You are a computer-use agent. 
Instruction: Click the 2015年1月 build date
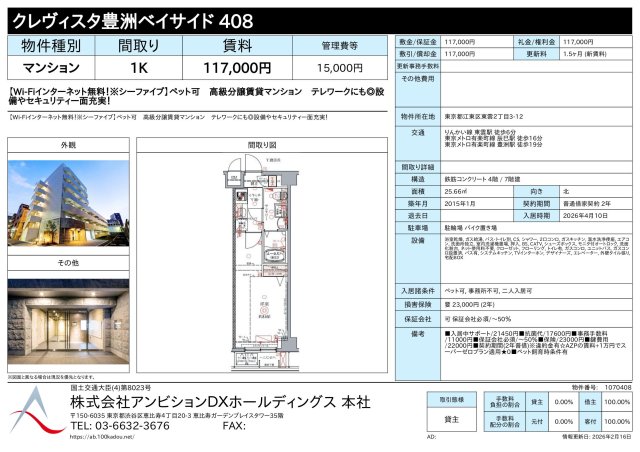(x=460, y=203)
